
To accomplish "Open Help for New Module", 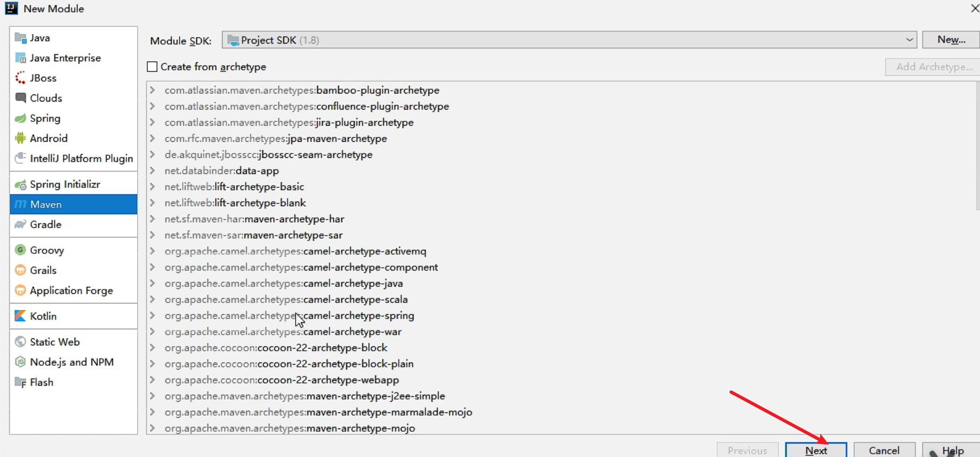I will (952, 450).
